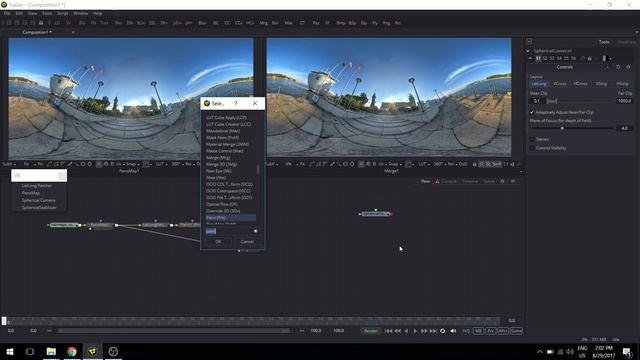The height and width of the screenshot is (360, 640).
Task: Add a Matte Control (Mat) tool
Action: click(289, 23)
